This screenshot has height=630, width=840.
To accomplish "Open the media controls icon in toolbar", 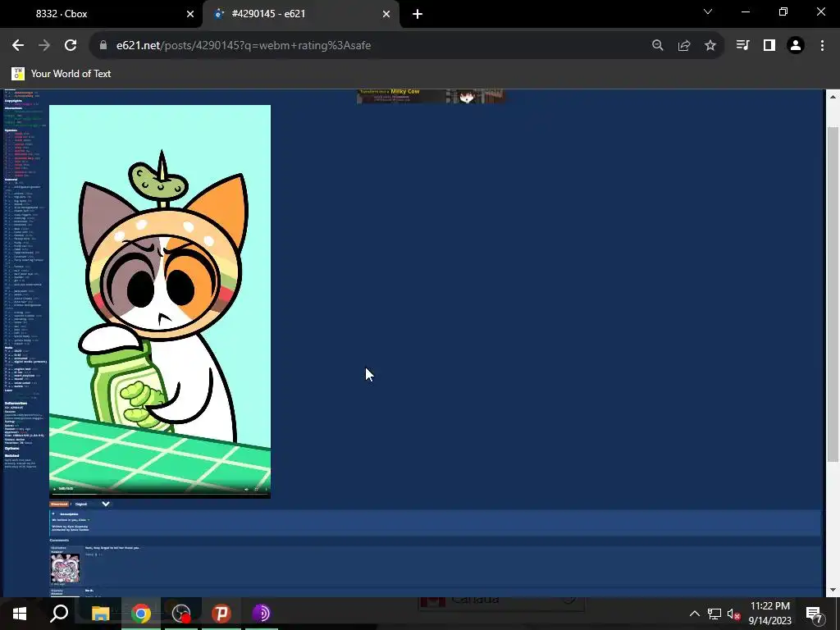I will (x=742, y=46).
